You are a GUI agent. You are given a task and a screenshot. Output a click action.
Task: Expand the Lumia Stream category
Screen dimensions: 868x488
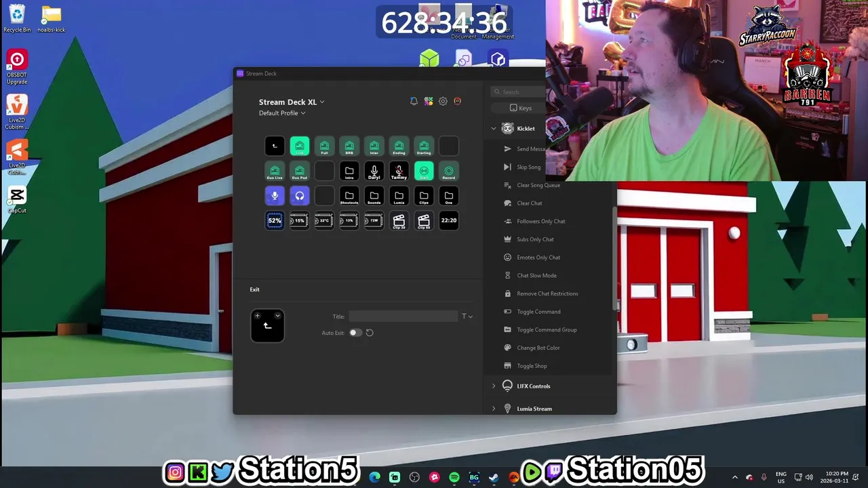click(494, 409)
